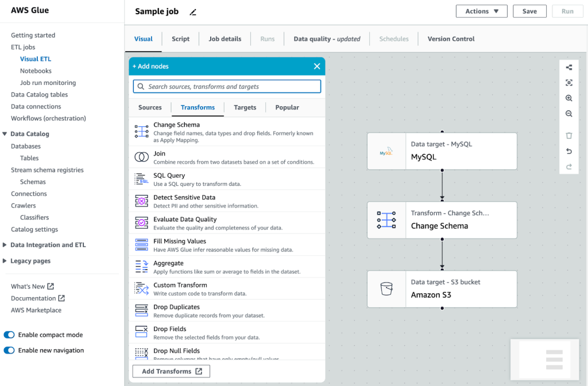588x386 pixels.
Task: Click the edit job name pencil icon
Action: pyautogui.click(x=193, y=12)
